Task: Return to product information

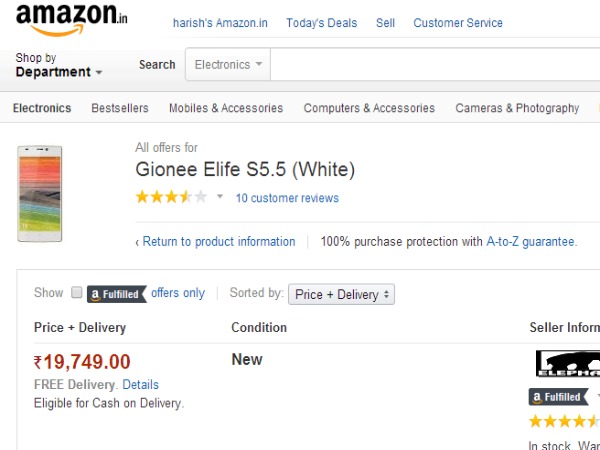Action: click(x=218, y=242)
